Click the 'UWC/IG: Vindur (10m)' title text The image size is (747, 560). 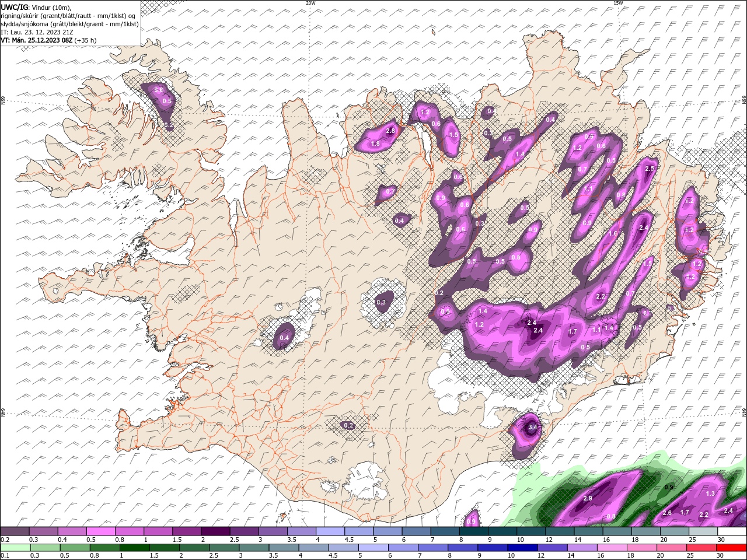[x=36, y=7]
